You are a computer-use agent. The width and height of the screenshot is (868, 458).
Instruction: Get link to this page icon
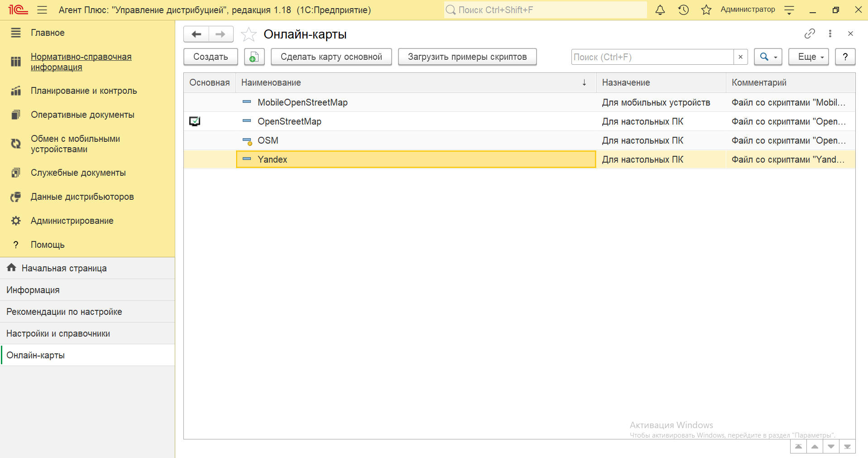[809, 34]
